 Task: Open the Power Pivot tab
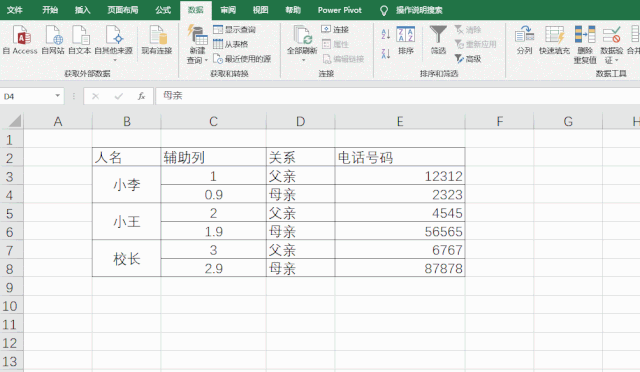(x=340, y=10)
